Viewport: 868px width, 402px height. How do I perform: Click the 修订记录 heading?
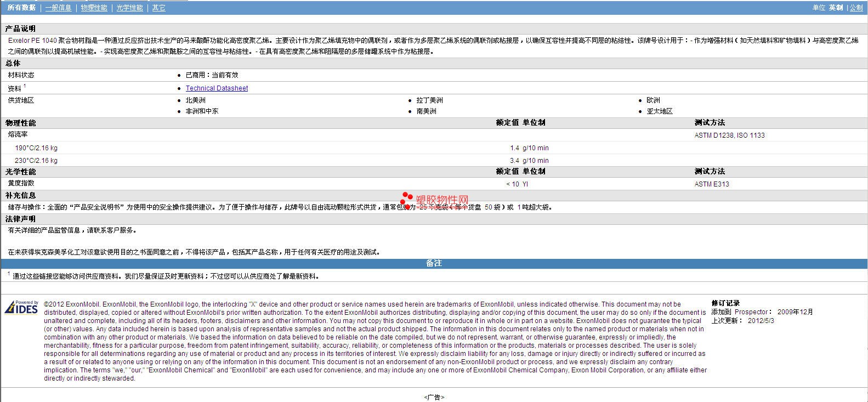(x=725, y=303)
